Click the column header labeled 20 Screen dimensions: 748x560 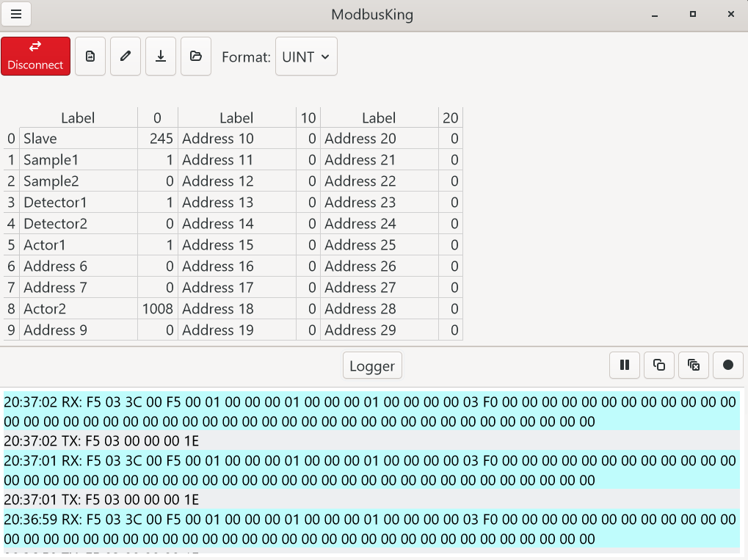450,117
